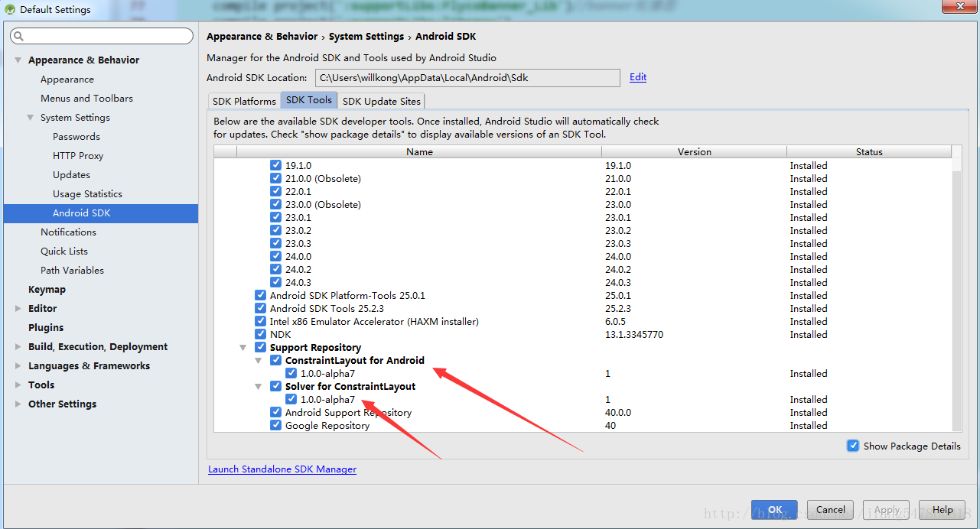
Task: Disable Show Package Details checkbox
Action: (853, 446)
